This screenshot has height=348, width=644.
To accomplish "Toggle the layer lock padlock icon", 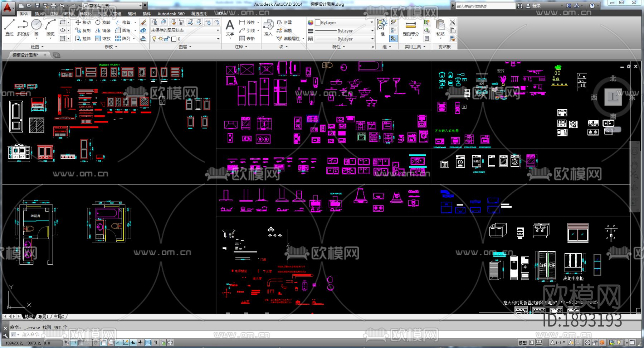I will click(x=167, y=39).
